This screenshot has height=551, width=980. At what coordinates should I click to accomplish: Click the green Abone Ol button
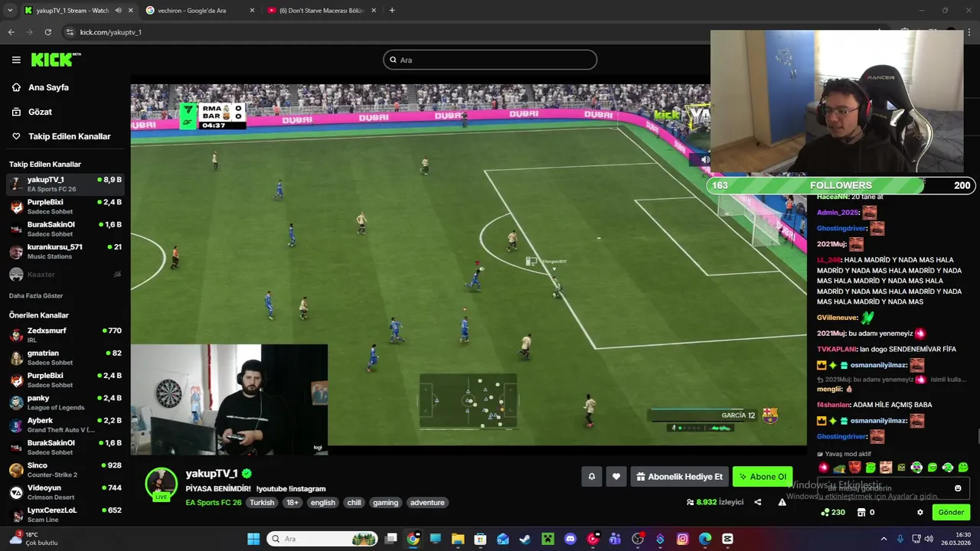[762, 477]
